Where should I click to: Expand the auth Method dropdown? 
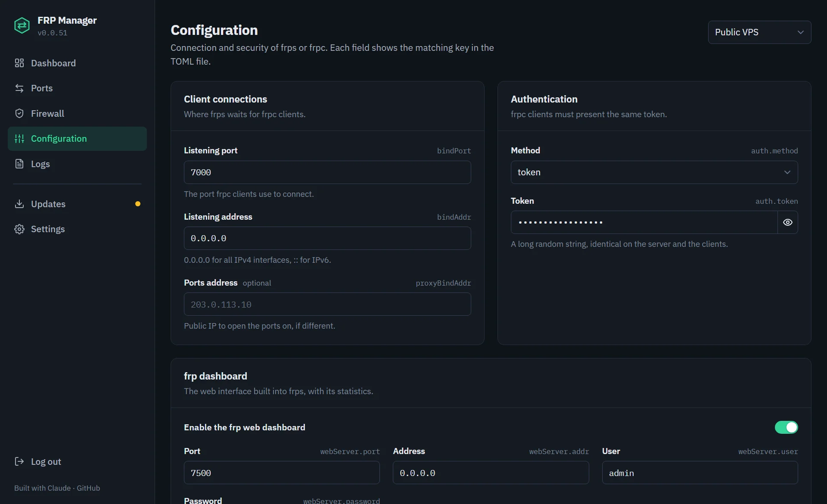tap(654, 172)
